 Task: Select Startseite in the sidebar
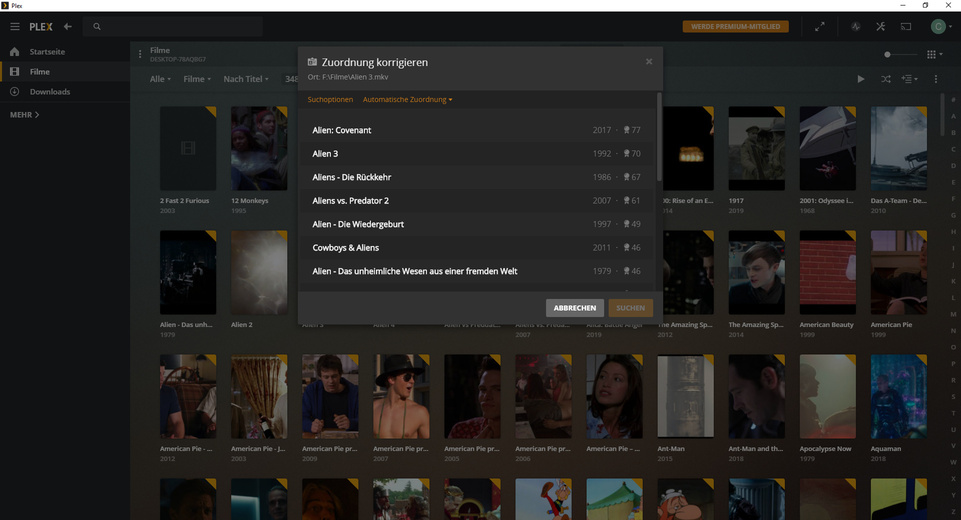click(64, 52)
